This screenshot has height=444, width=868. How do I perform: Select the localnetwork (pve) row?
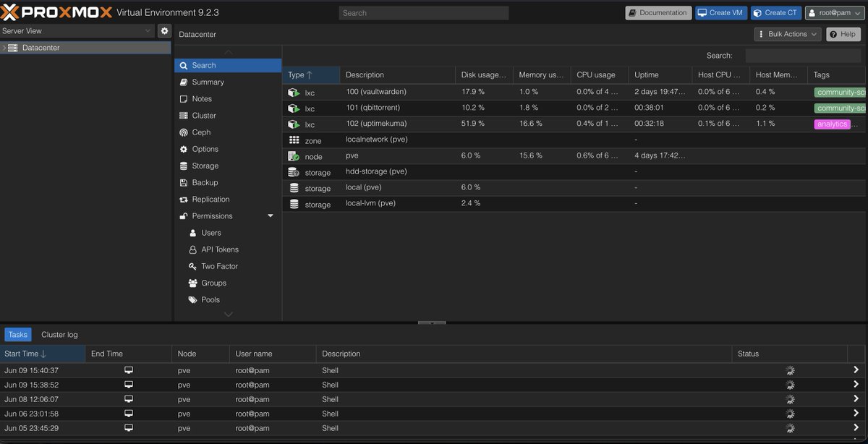click(574, 140)
